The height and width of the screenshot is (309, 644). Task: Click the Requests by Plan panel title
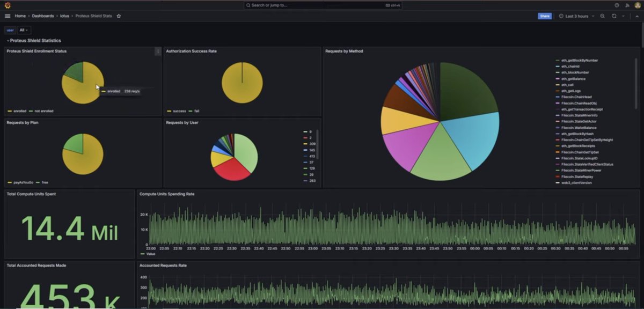(22, 123)
